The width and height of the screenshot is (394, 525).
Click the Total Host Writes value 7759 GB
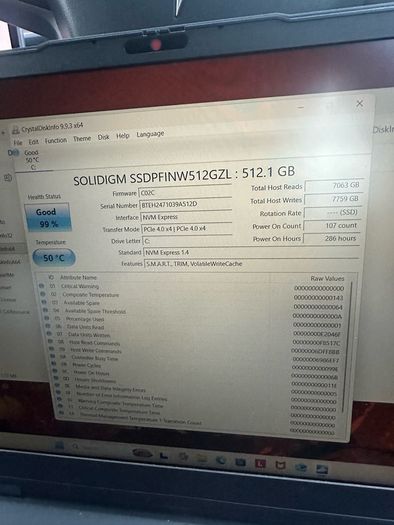coord(333,199)
